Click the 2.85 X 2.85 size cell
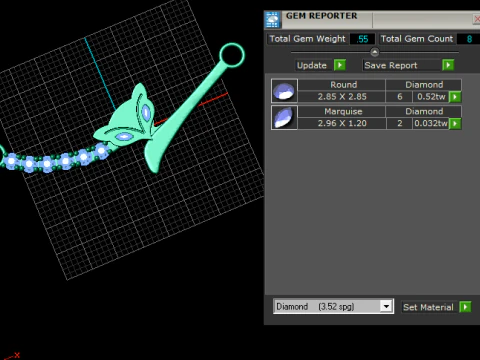The width and height of the screenshot is (480, 360). click(342, 97)
